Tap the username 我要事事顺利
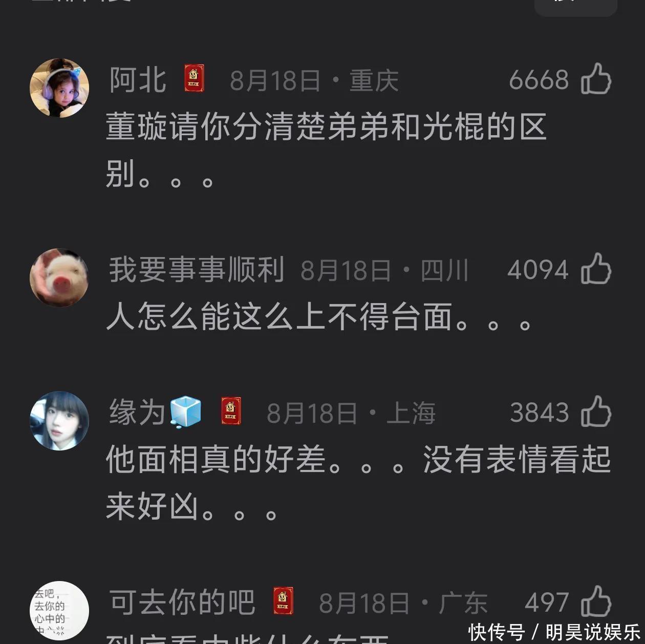The height and width of the screenshot is (644, 645). pyautogui.click(x=197, y=269)
